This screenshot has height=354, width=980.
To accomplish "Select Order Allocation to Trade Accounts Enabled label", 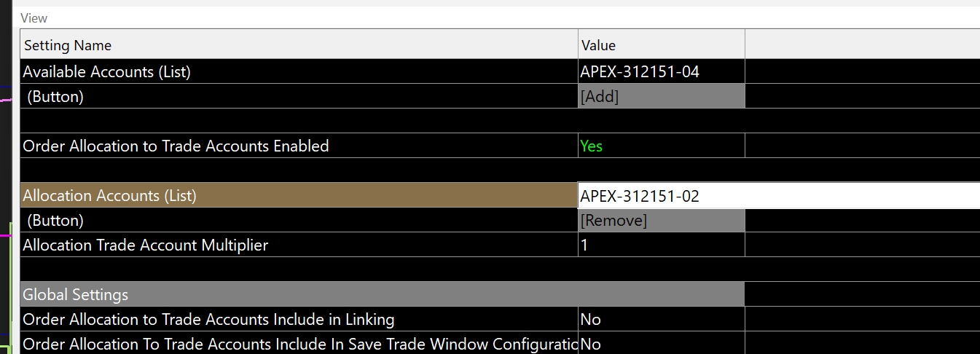I will (299, 146).
